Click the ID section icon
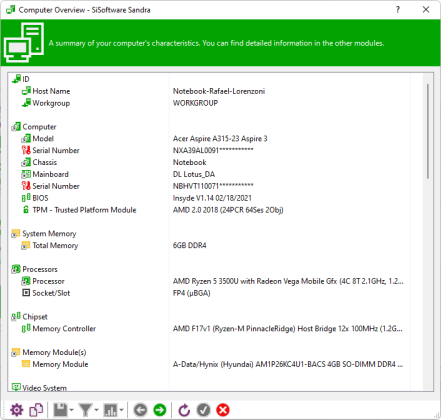 coord(16,79)
